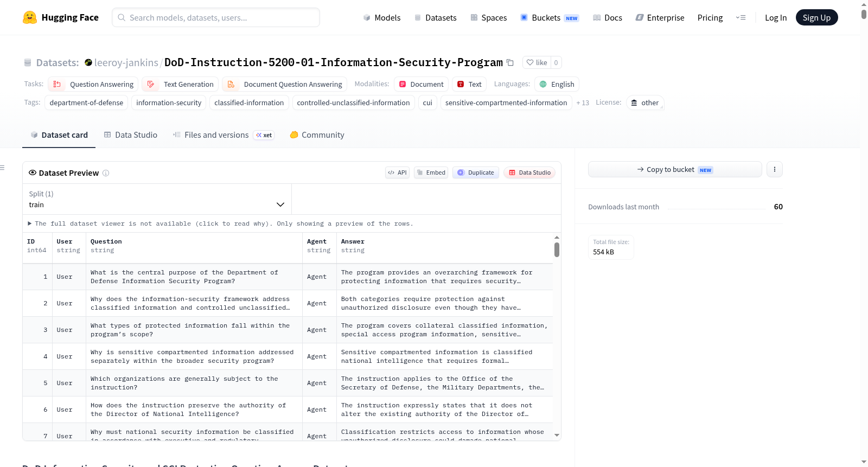Copy the dataset name with the copy icon
This screenshot has width=868, height=467.
pos(510,62)
